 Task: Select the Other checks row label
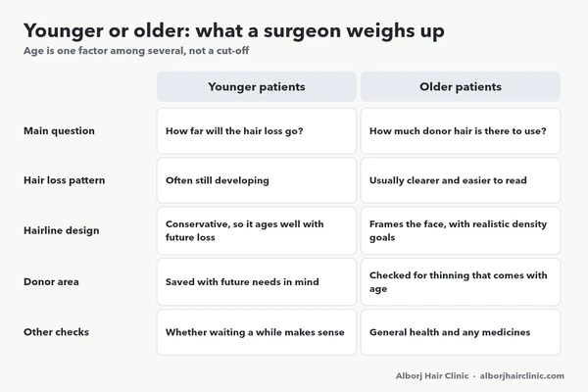[56, 332]
